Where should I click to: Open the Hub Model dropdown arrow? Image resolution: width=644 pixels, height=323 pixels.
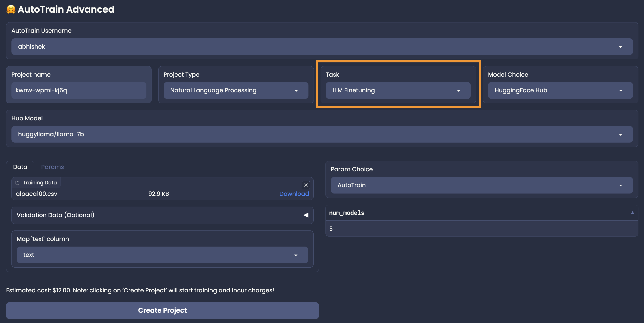pos(620,134)
